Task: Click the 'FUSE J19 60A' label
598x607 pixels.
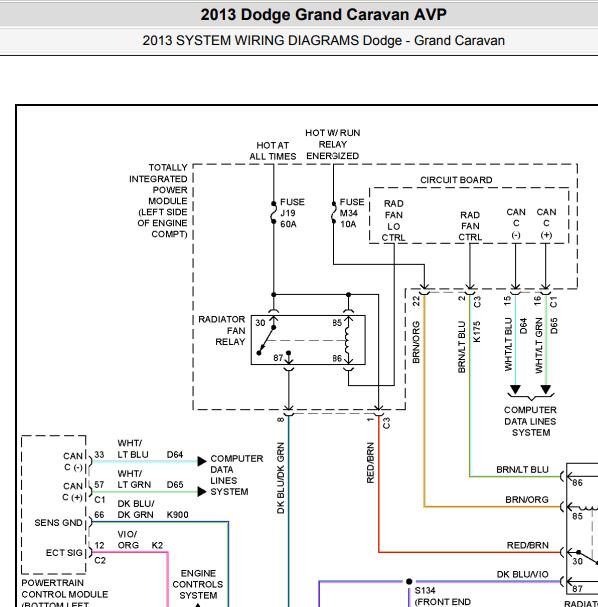Action: click(x=292, y=213)
